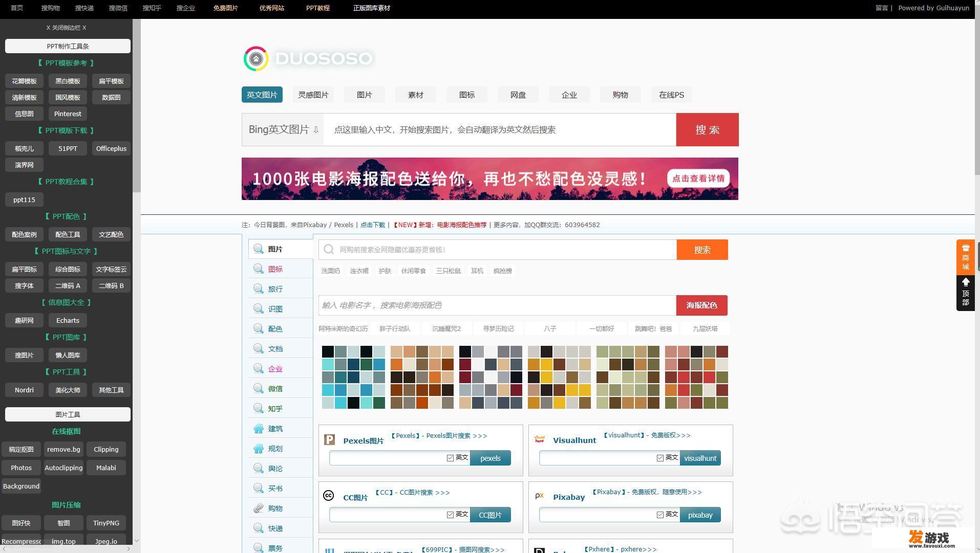Select the 英文图片 tab
980x553 pixels.
click(x=262, y=95)
